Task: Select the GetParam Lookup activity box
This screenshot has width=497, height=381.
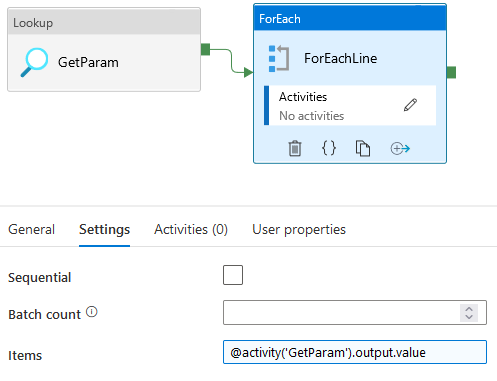Action: coord(104,49)
